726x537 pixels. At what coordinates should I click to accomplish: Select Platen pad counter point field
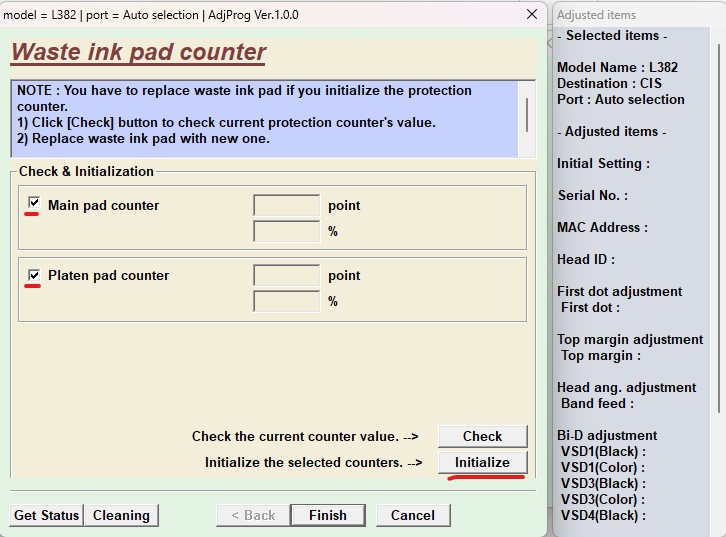tap(286, 275)
